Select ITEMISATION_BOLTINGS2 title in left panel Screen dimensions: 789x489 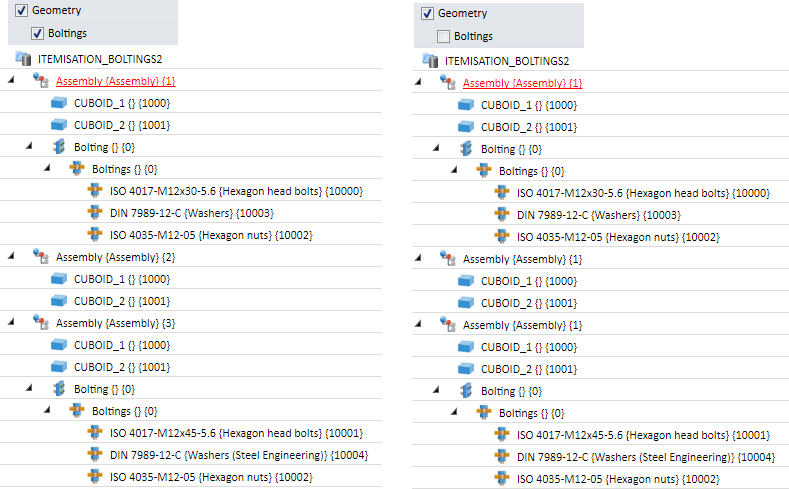(100, 59)
